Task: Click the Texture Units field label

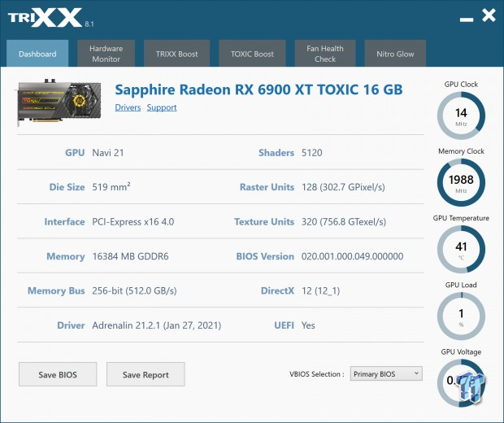Action: point(264,221)
